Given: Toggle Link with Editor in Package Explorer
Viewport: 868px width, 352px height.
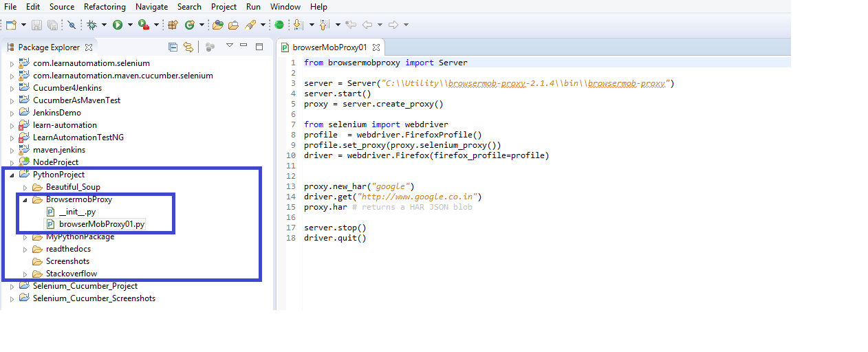Looking at the screenshot, I should (x=188, y=47).
